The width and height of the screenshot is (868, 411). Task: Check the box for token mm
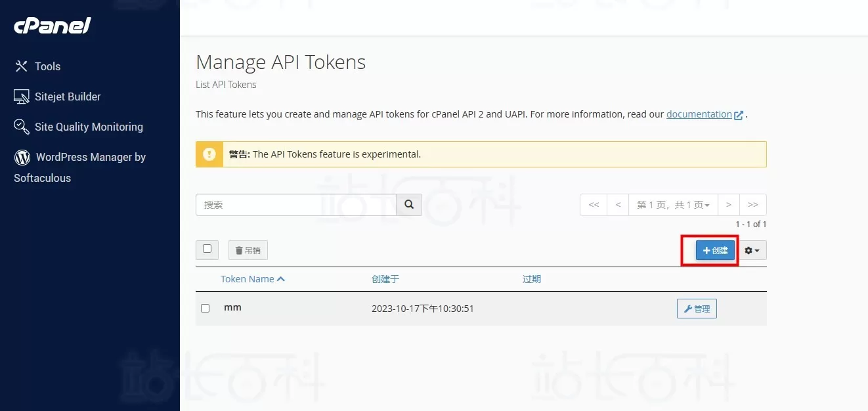point(206,308)
